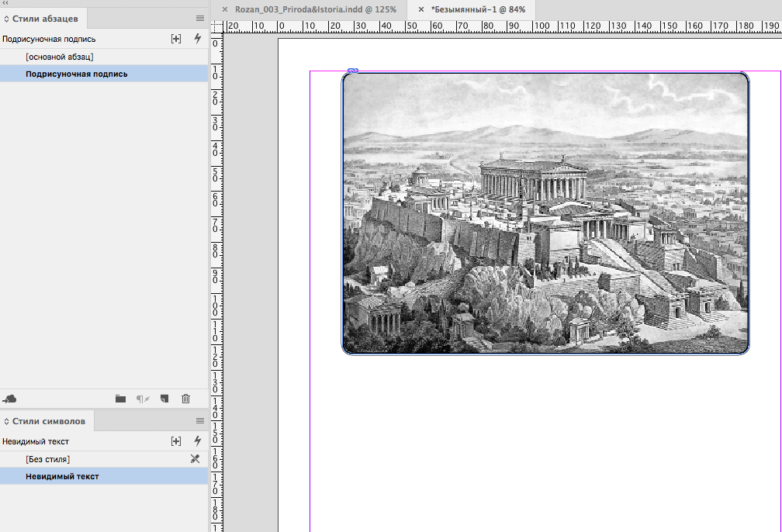Screen dimensions: 782x532
Task: Switch to the Rozan_003_Priroda&Istoria.indd tab
Action: click(315, 9)
